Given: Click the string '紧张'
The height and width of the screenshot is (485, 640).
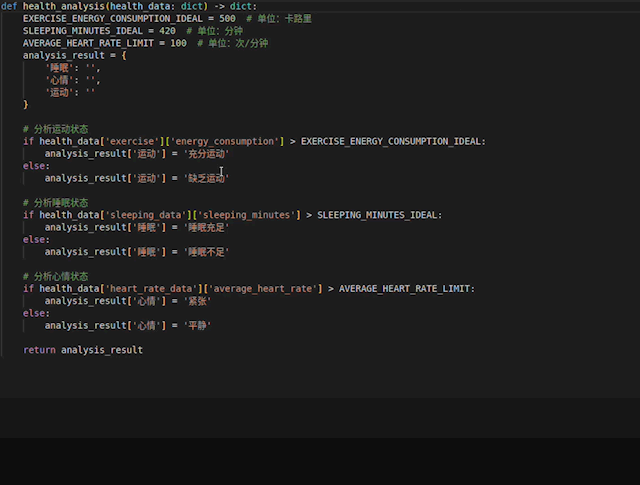Looking at the screenshot, I should coord(198,301).
